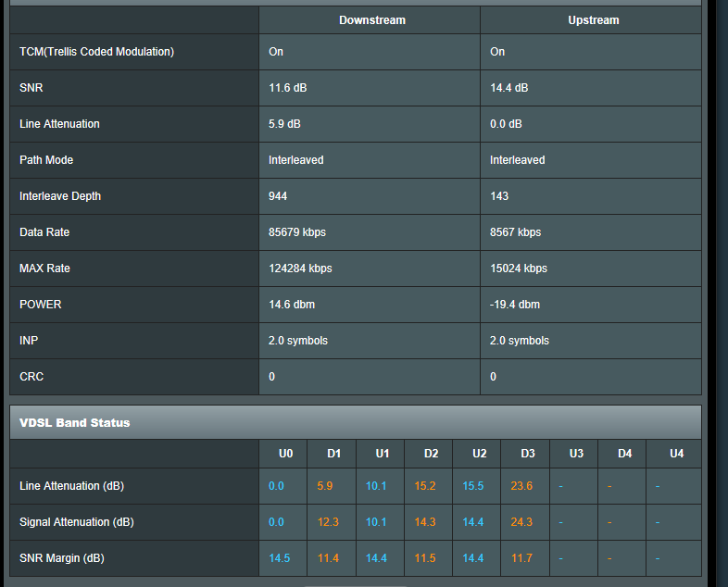Select the INP row label

[x=30, y=341]
